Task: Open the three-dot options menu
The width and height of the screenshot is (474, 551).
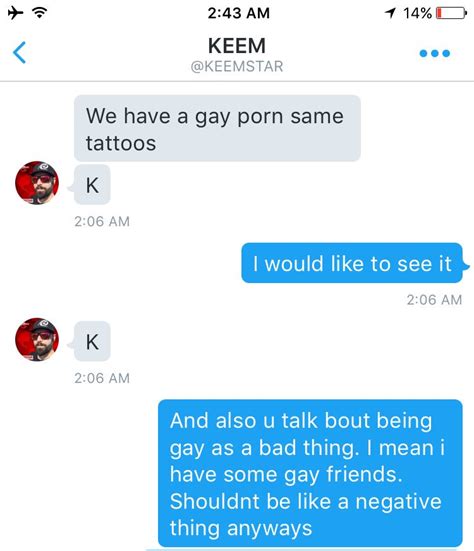Action: 435,53
